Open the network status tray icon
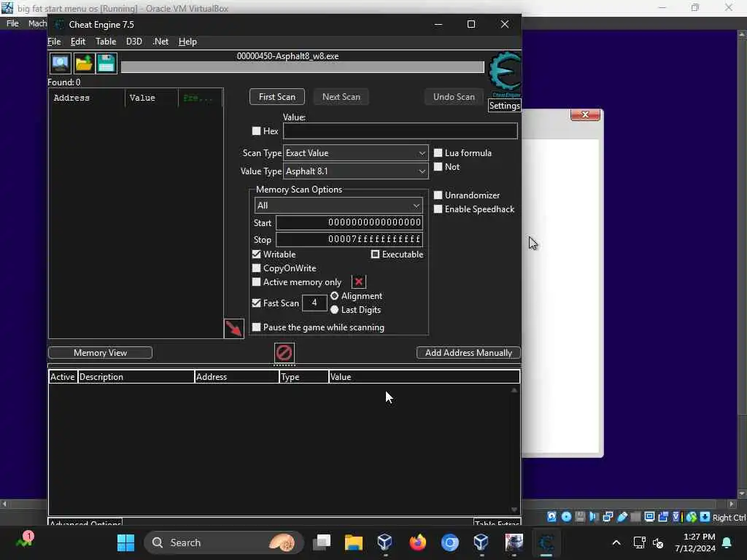The width and height of the screenshot is (747, 560). coord(639,542)
